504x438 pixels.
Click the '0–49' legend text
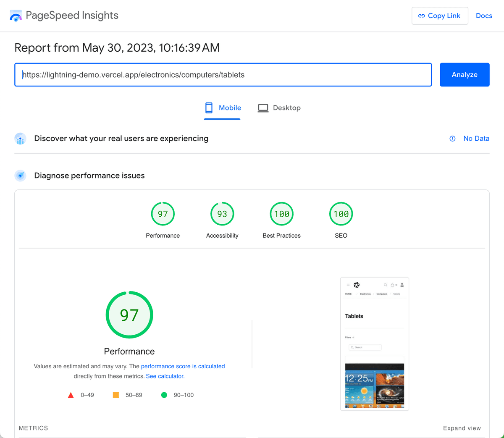tap(87, 395)
